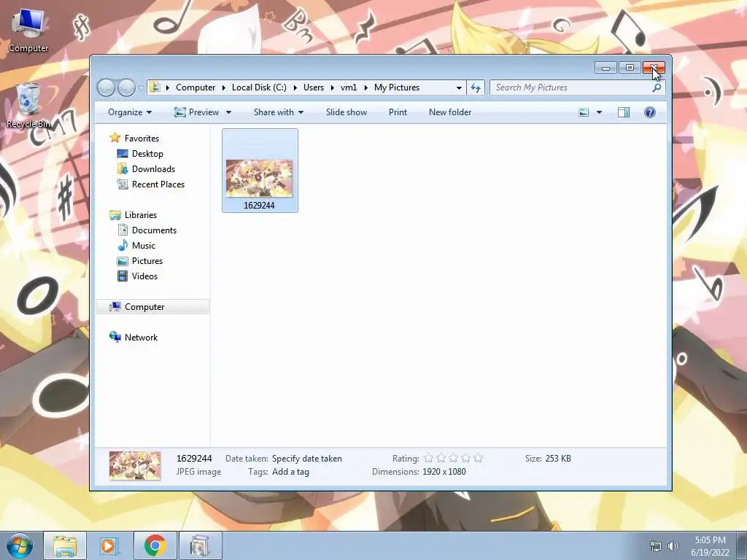Open recent pages dropdown beside Forward button
747x560 pixels.
tap(141, 87)
